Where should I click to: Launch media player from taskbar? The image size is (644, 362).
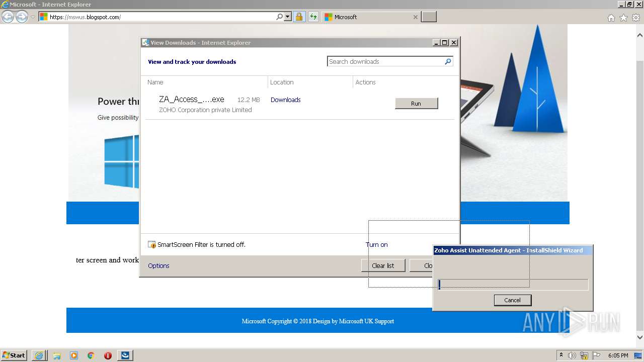(74, 355)
